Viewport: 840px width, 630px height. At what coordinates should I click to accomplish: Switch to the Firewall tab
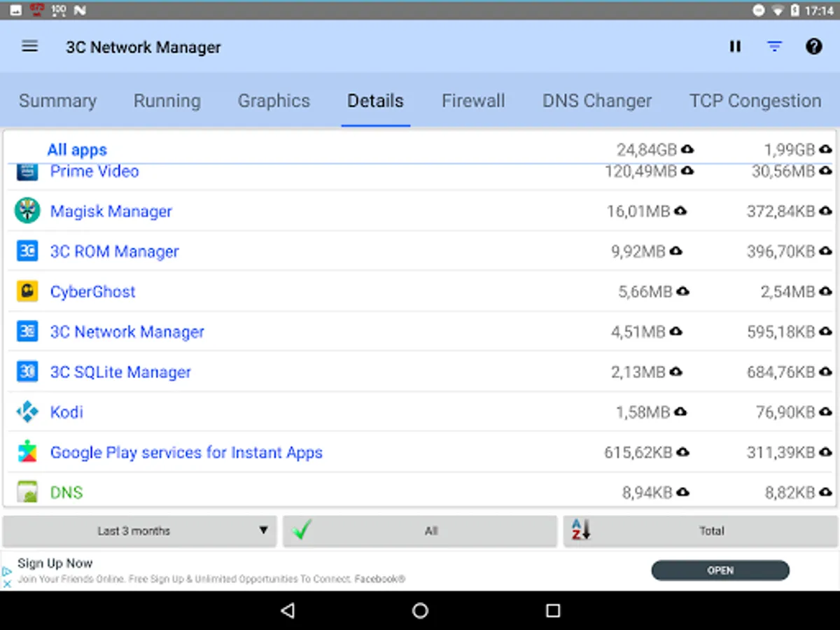(x=473, y=101)
